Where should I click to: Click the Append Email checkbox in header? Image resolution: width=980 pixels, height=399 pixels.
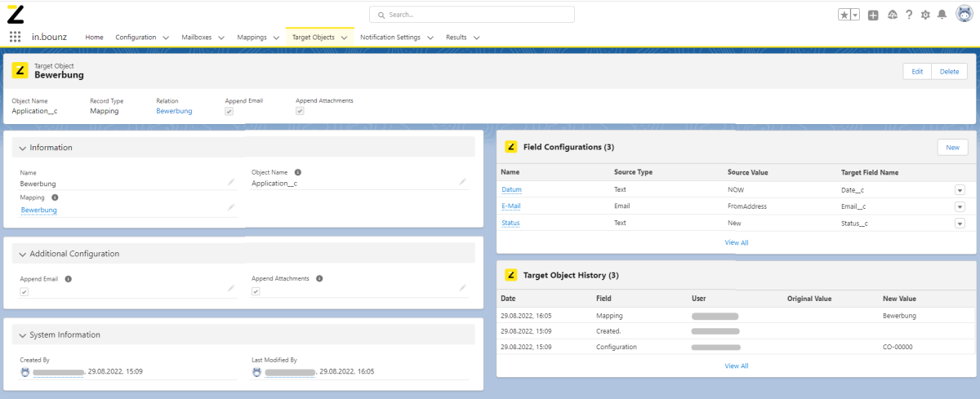tap(229, 111)
